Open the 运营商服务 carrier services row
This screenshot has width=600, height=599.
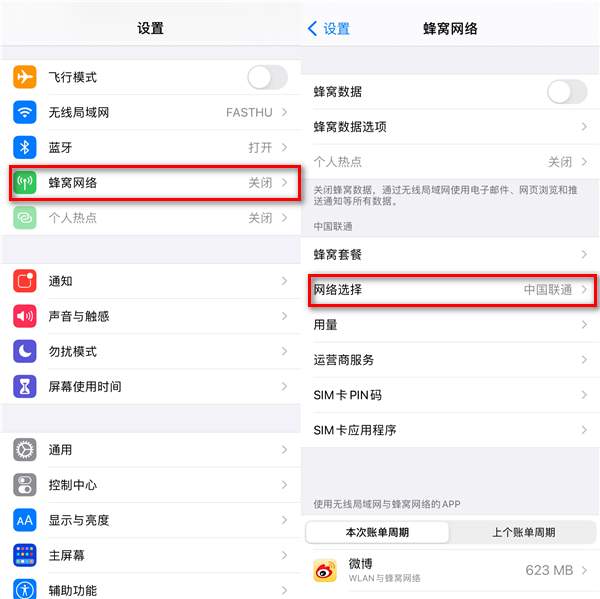(x=450, y=360)
